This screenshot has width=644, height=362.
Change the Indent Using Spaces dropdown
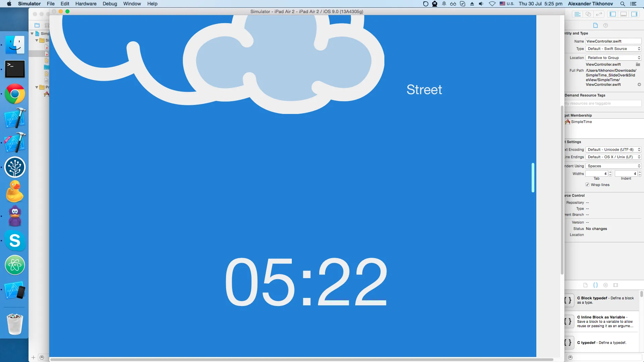pyautogui.click(x=613, y=166)
